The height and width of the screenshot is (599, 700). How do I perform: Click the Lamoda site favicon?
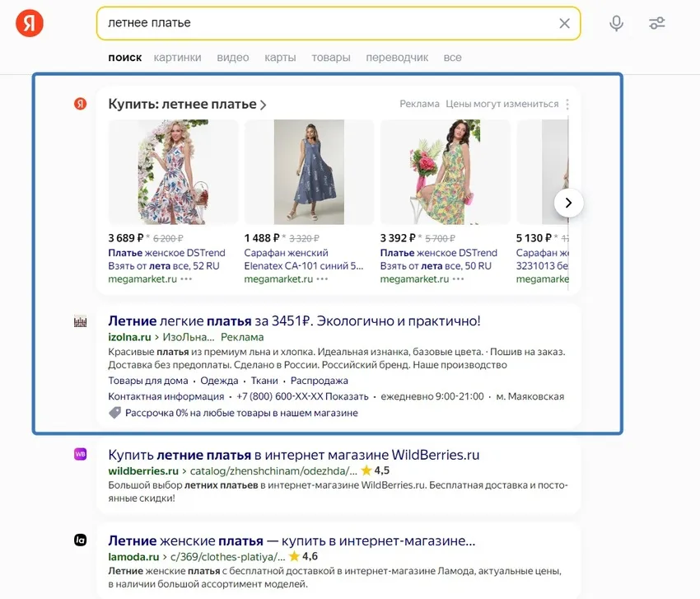coord(81,541)
